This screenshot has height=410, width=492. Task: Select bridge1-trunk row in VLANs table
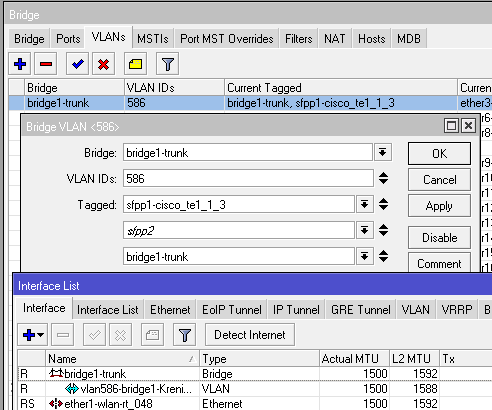point(250,103)
